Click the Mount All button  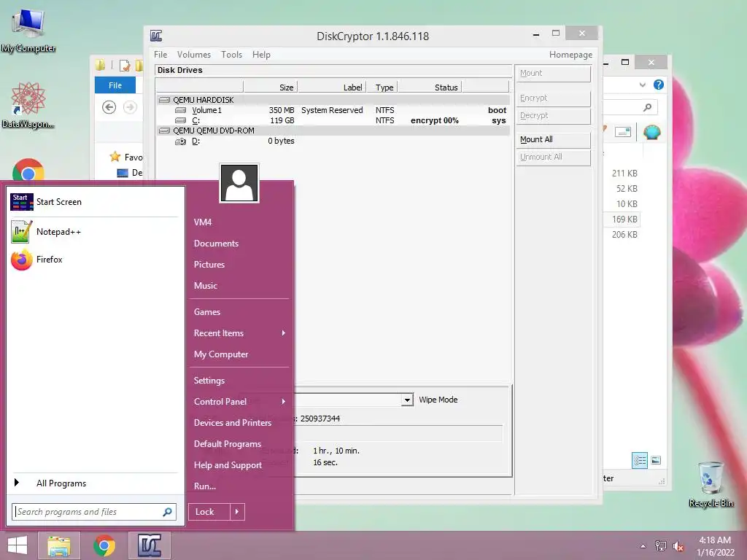tap(553, 139)
